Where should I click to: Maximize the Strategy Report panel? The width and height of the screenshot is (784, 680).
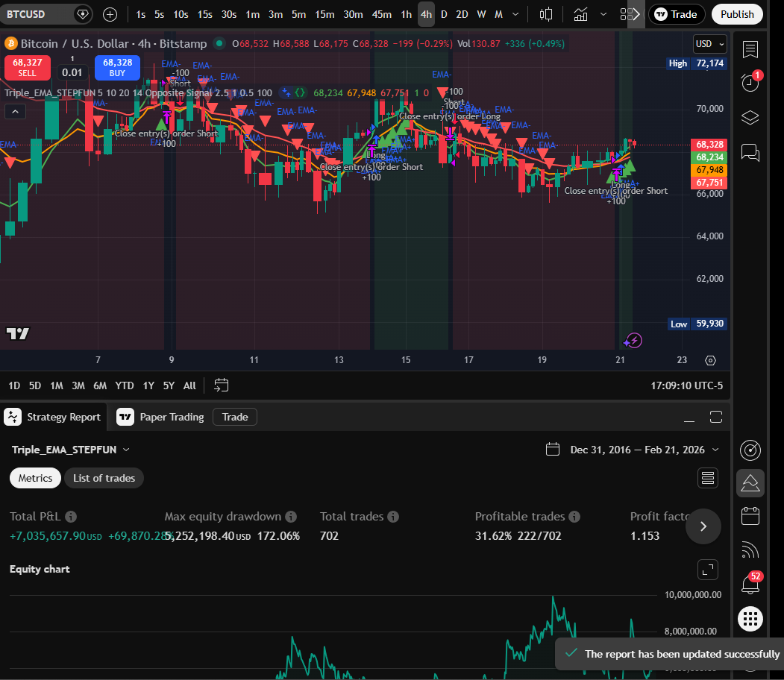pos(715,418)
